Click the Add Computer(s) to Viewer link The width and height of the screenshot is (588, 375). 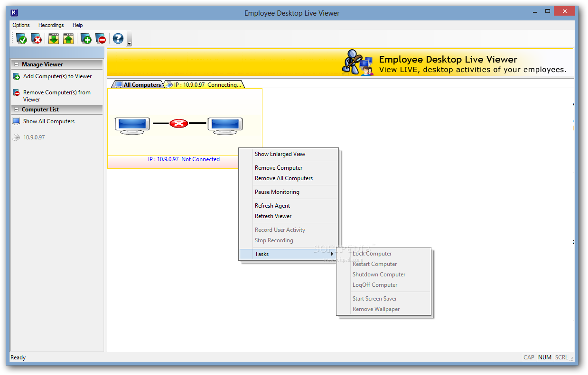click(x=57, y=76)
